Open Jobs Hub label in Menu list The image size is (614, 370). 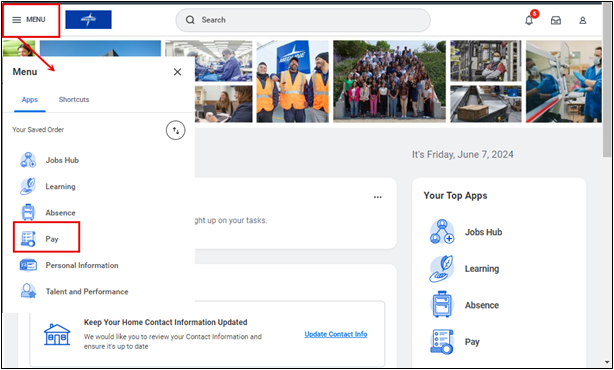pos(62,160)
